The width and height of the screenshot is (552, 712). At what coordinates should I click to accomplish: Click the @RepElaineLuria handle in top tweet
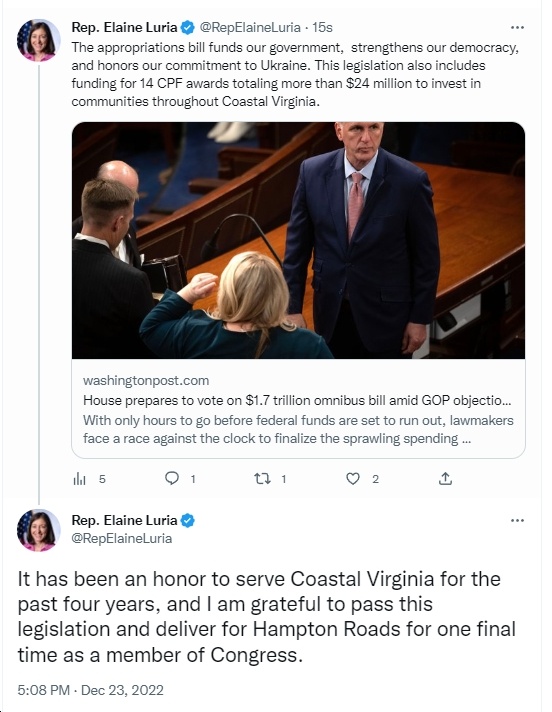tap(250, 28)
